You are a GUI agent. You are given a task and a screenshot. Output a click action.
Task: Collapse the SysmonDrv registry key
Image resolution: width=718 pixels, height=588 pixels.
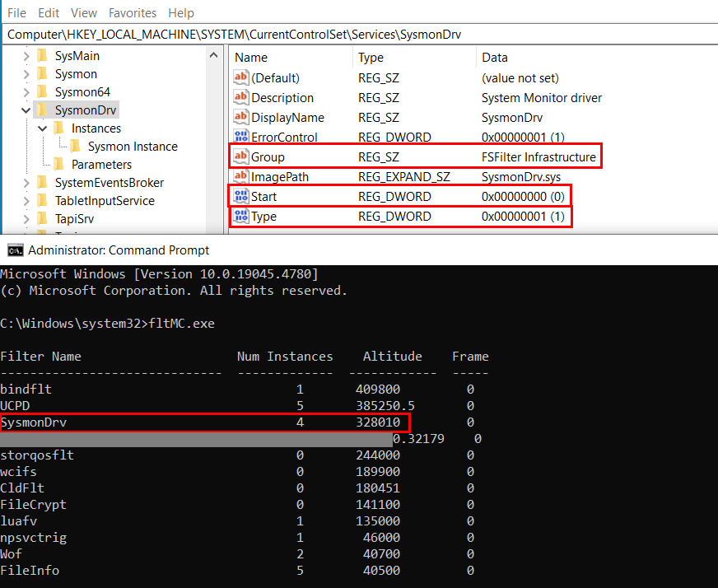pos(26,110)
